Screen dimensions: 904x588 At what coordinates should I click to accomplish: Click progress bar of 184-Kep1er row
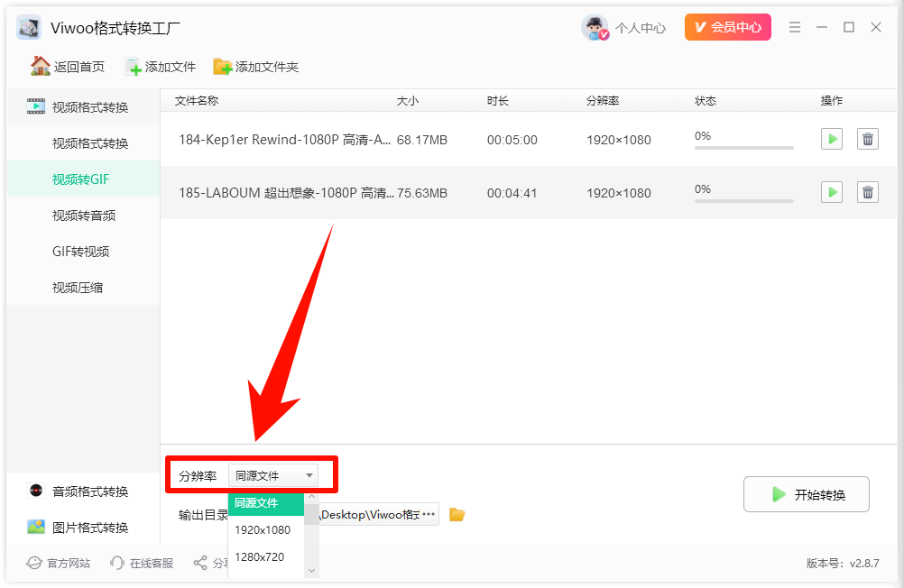pyautogui.click(x=744, y=148)
